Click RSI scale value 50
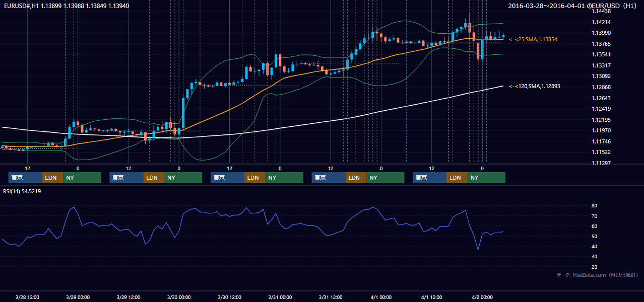Screen dimensions: 644x302 tap(595, 236)
